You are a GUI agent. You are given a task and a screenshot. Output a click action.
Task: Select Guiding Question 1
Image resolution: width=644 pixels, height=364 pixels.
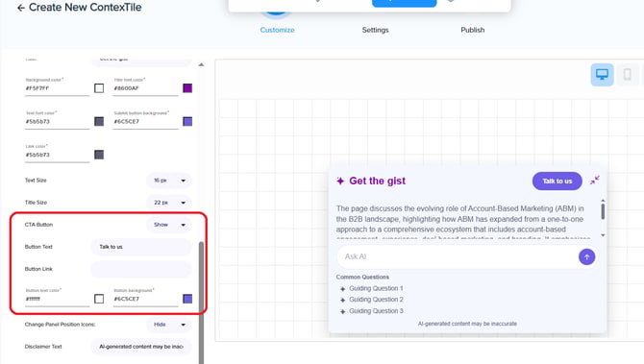(376, 288)
